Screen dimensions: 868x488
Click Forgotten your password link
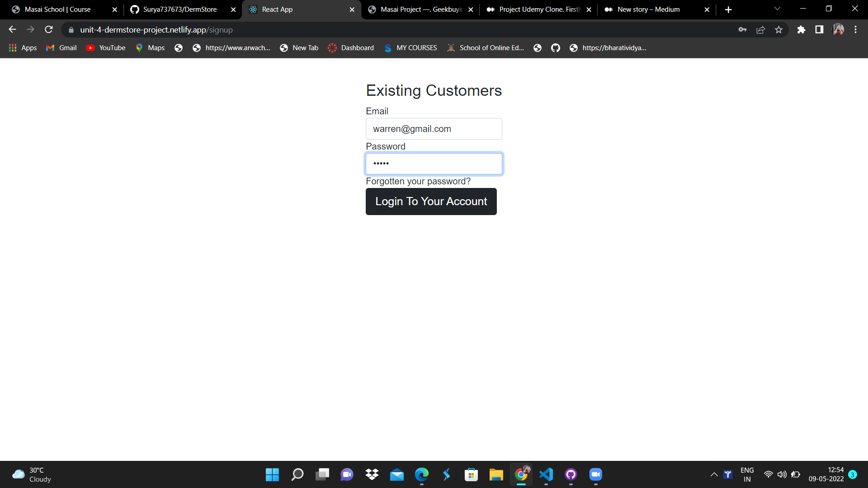pyautogui.click(x=418, y=181)
